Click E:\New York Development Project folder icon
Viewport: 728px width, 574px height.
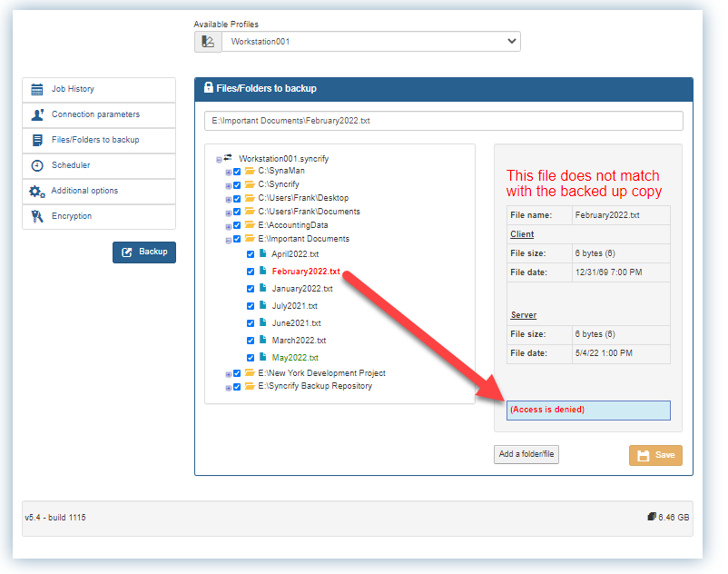pyautogui.click(x=250, y=373)
